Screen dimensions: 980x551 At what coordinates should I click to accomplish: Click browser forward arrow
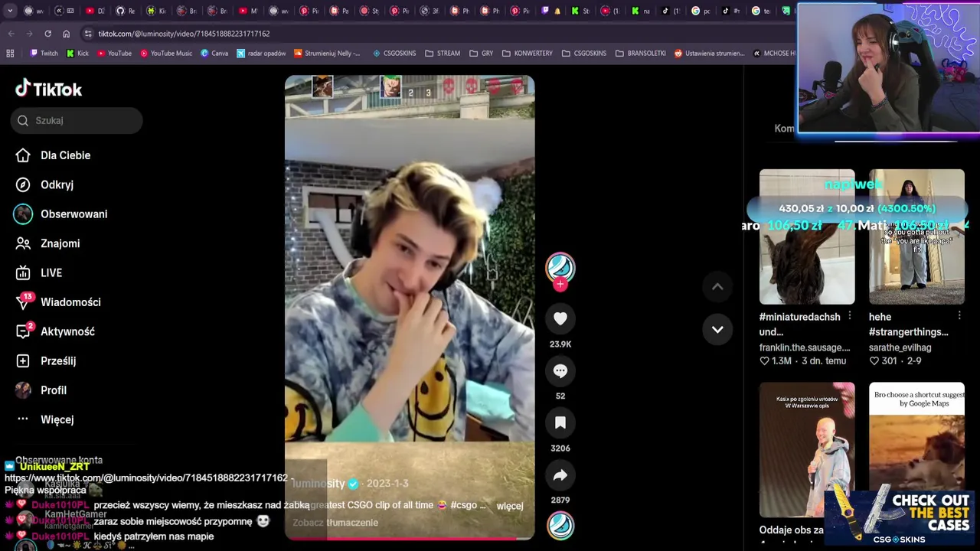pyautogui.click(x=29, y=34)
